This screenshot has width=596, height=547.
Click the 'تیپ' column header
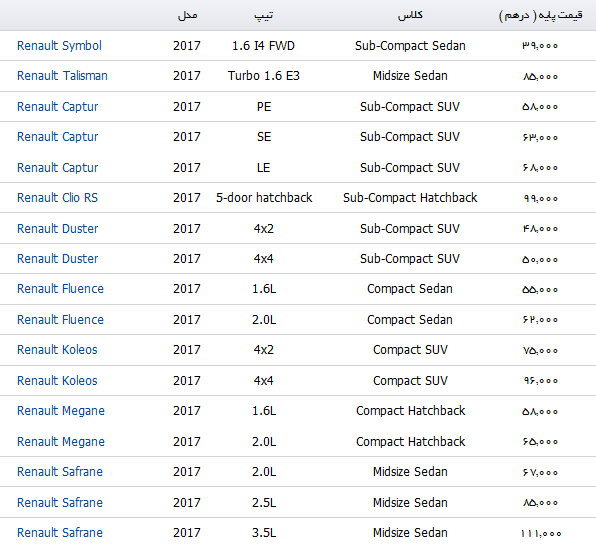pos(263,16)
